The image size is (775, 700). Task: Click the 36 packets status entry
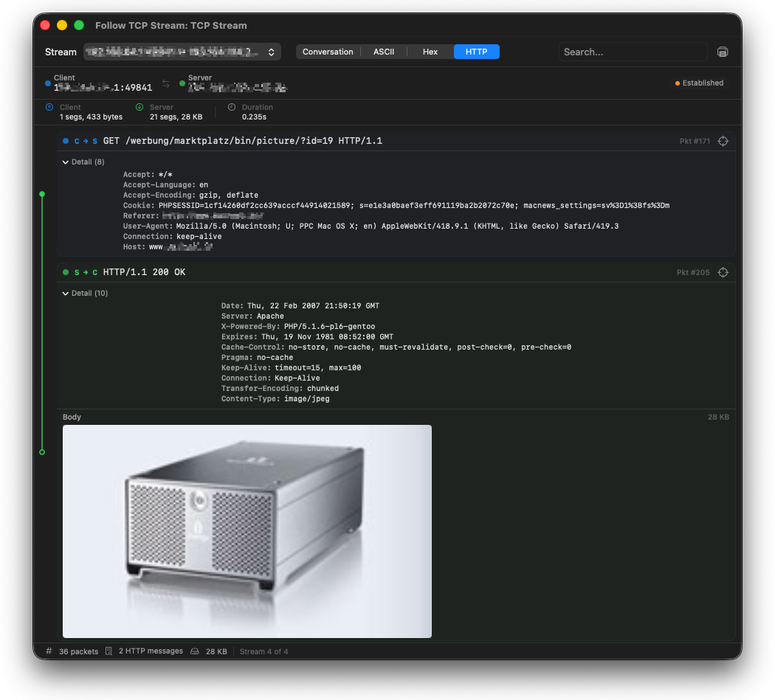point(78,651)
